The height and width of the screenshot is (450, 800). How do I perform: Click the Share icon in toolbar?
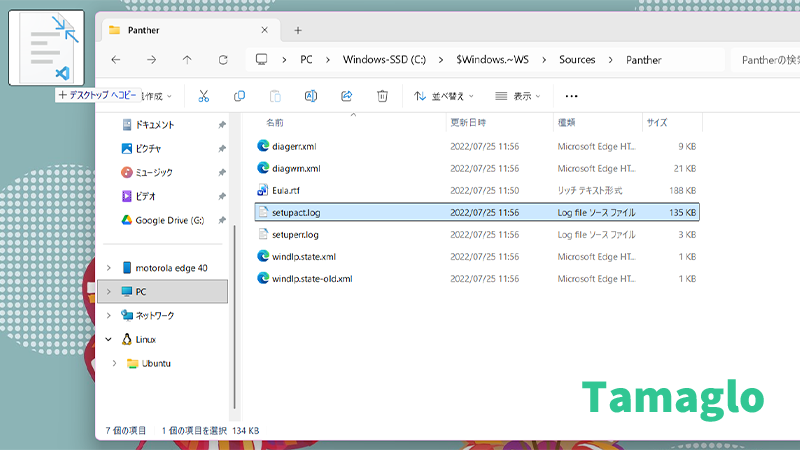point(347,96)
